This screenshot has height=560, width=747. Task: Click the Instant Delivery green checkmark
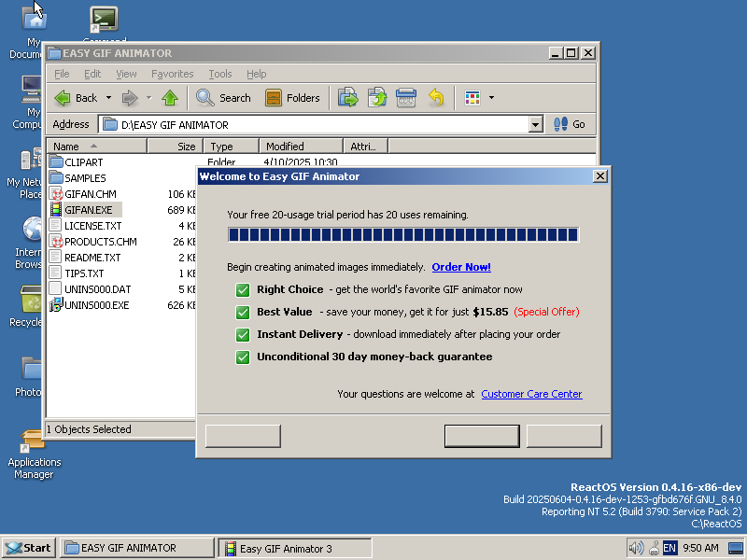coord(243,335)
